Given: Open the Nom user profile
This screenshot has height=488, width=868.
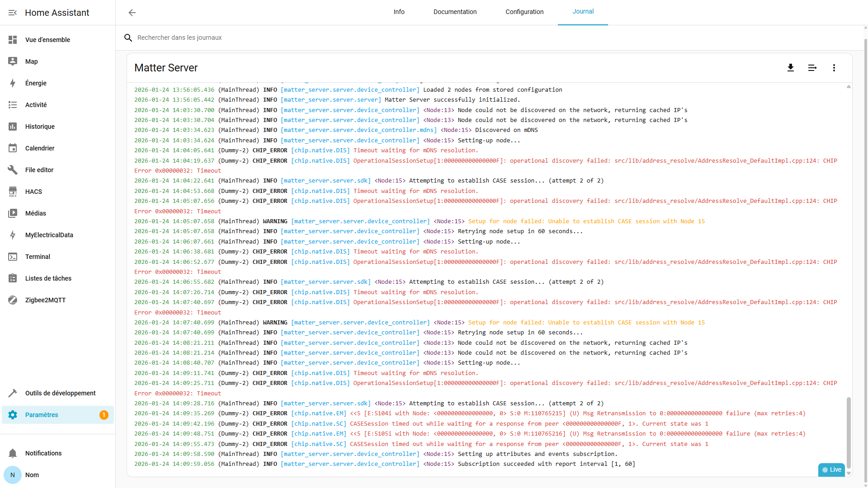Looking at the screenshot, I should (32, 475).
